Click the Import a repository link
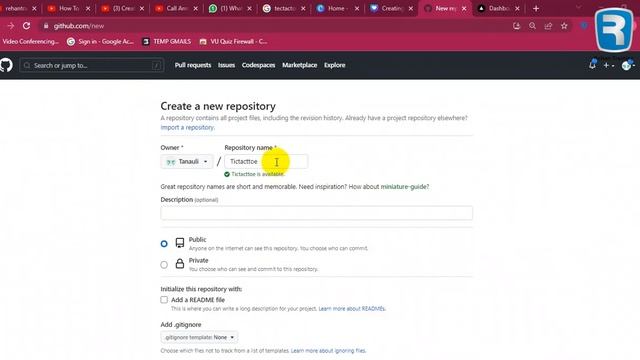 [187, 127]
